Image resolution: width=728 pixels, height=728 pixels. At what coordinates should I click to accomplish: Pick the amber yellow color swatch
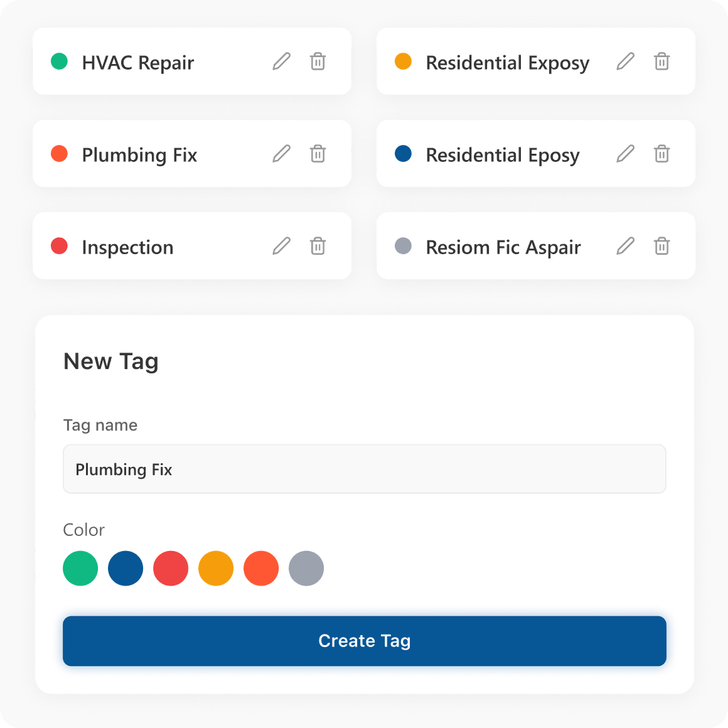[x=216, y=569]
